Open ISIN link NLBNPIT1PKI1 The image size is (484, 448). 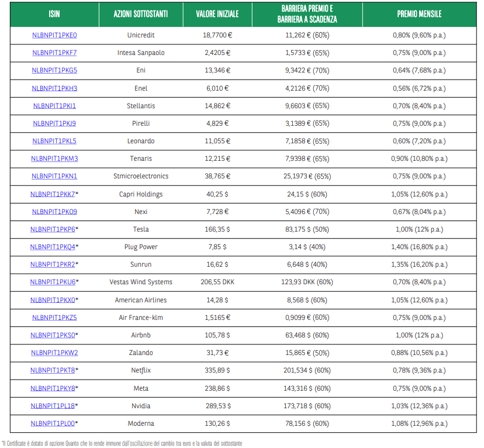coord(54,106)
